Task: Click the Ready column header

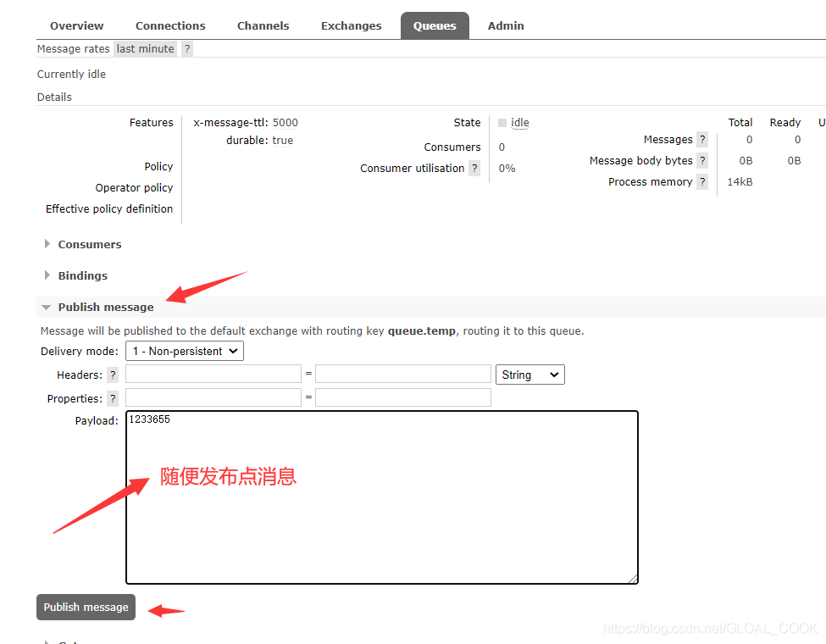Action: tap(784, 122)
